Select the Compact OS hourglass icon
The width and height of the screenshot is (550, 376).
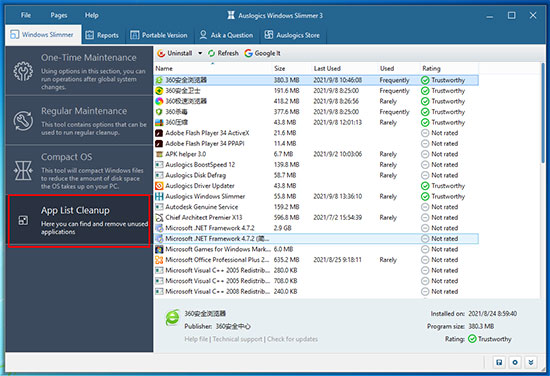23,171
